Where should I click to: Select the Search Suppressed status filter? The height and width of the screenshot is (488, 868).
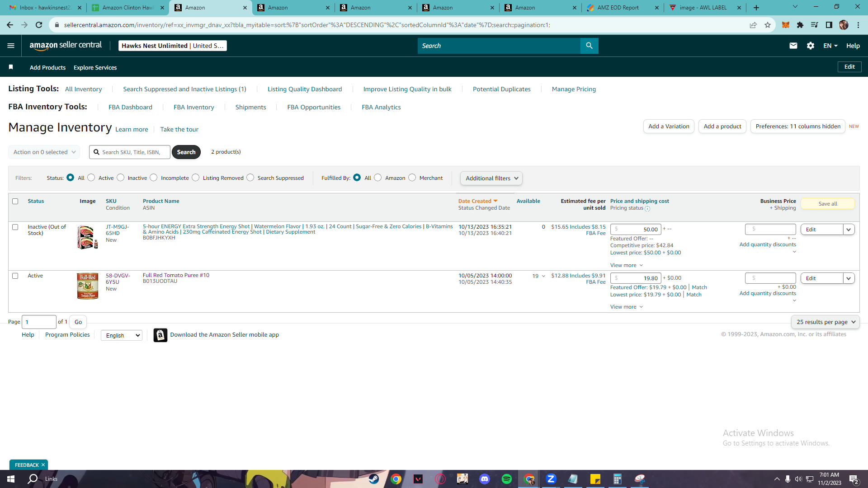pyautogui.click(x=250, y=178)
